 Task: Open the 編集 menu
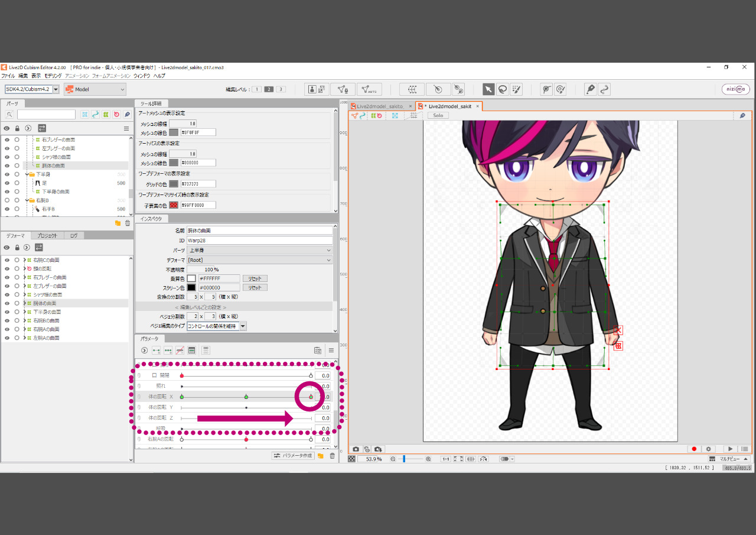(23, 76)
